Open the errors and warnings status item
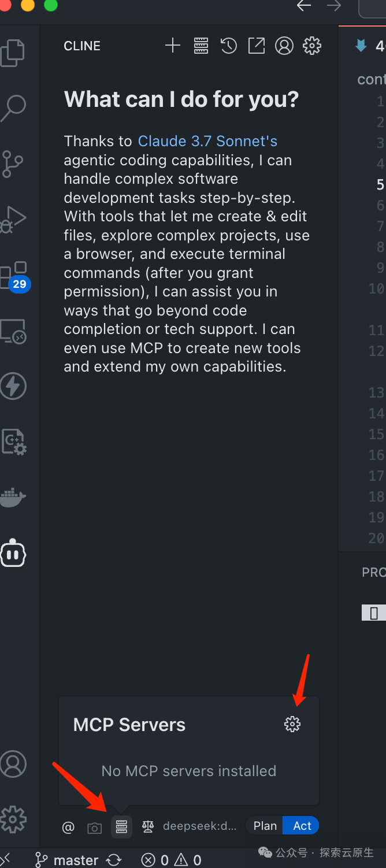 (170, 860)
